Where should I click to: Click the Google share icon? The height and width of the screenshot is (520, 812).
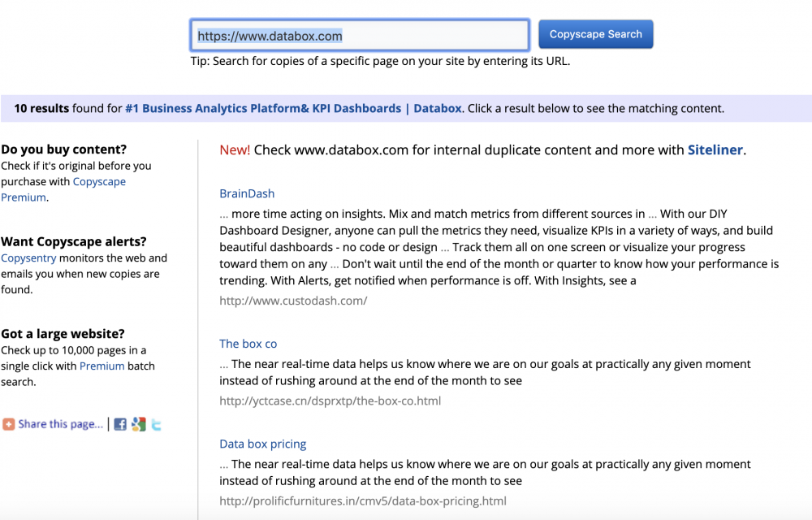tap(139, 424)
